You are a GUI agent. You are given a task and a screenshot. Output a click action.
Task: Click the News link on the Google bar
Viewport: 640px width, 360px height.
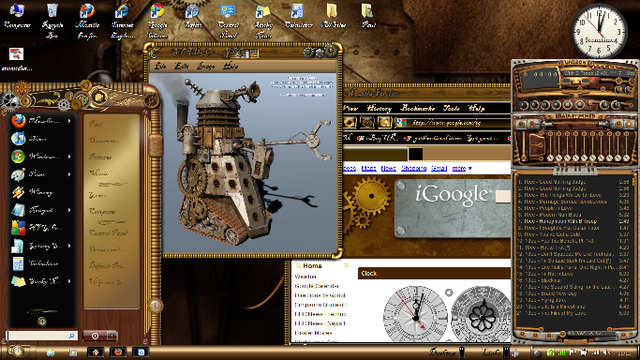click(x=388, y=168)
